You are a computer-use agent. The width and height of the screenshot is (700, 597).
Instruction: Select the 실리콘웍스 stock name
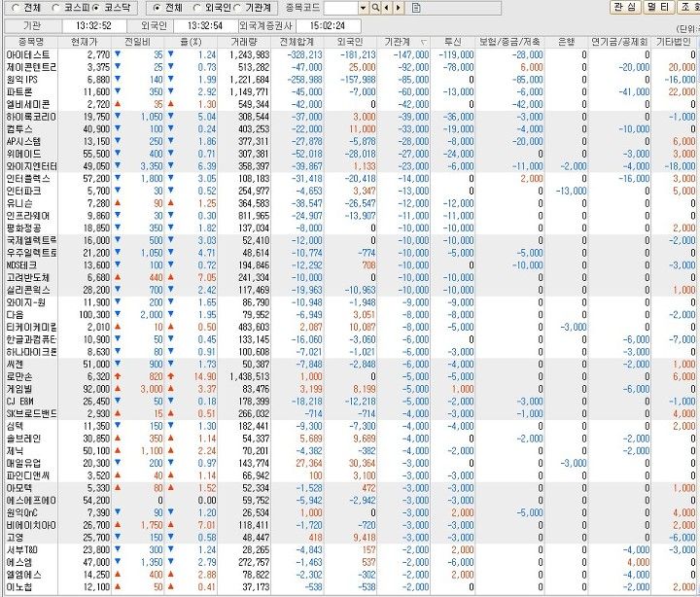pyautogui.click(x=28, y=290)
